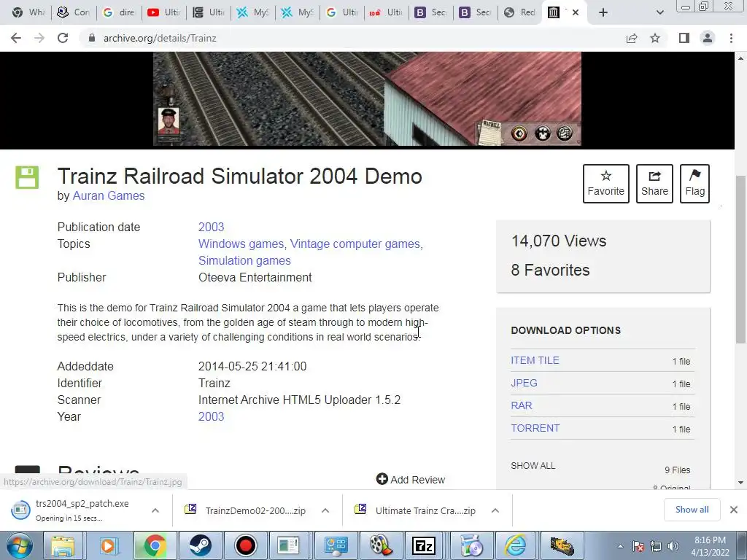Flag this item with the Flag button
747x560 pixels.
(x=694, y=184)
